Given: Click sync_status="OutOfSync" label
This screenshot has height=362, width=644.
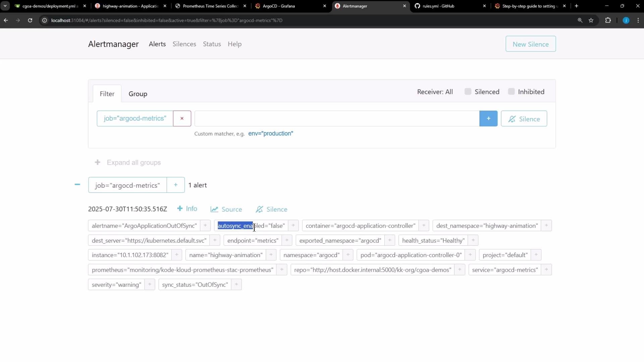Looking at the screenshot, I should pos(195,284).
